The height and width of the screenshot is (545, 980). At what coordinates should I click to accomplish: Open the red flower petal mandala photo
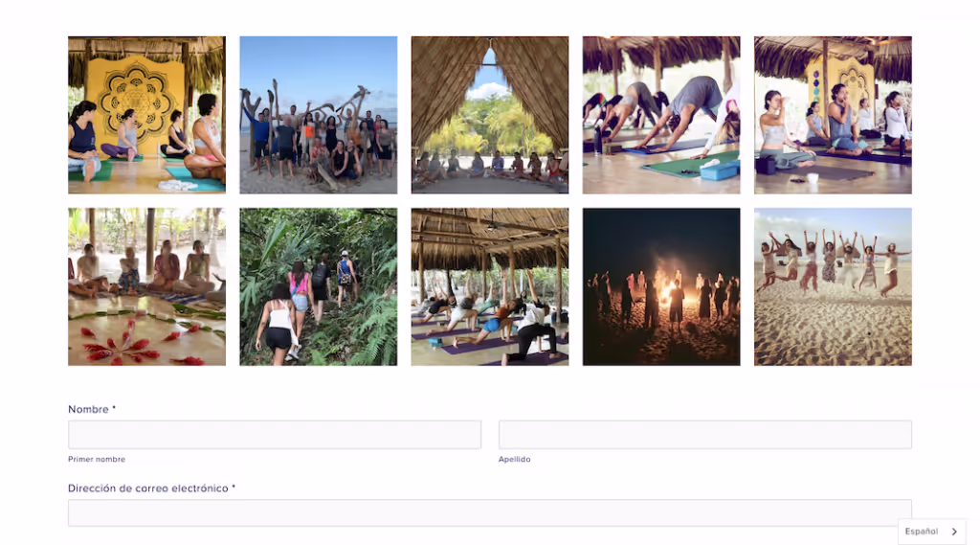(146, 286)
